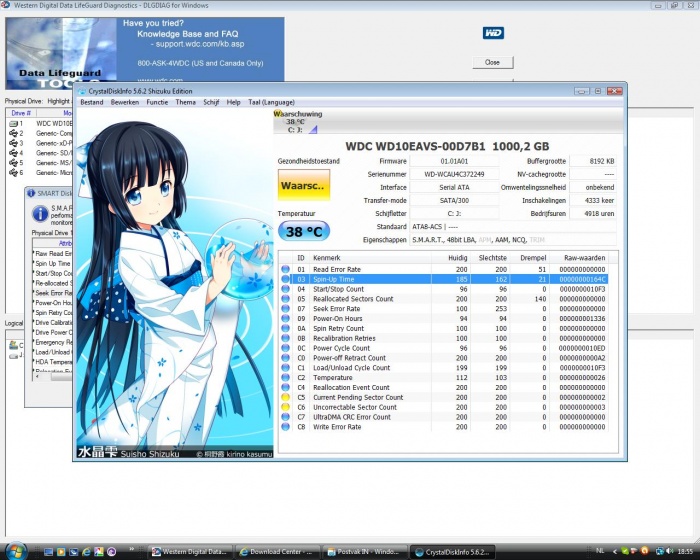The image size is (700, 560).
Task: Switch to Western Digital Data taskbar window
Action: (x=190, y=552)
